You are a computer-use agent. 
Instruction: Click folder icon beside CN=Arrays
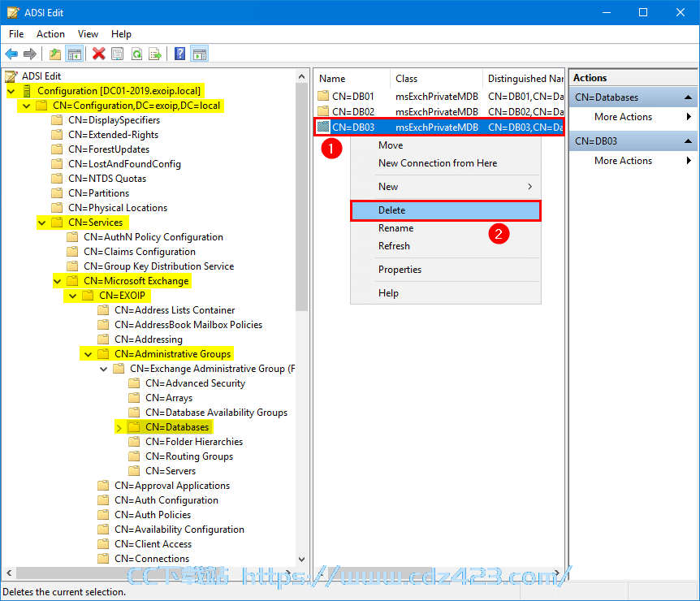[134, 398]
